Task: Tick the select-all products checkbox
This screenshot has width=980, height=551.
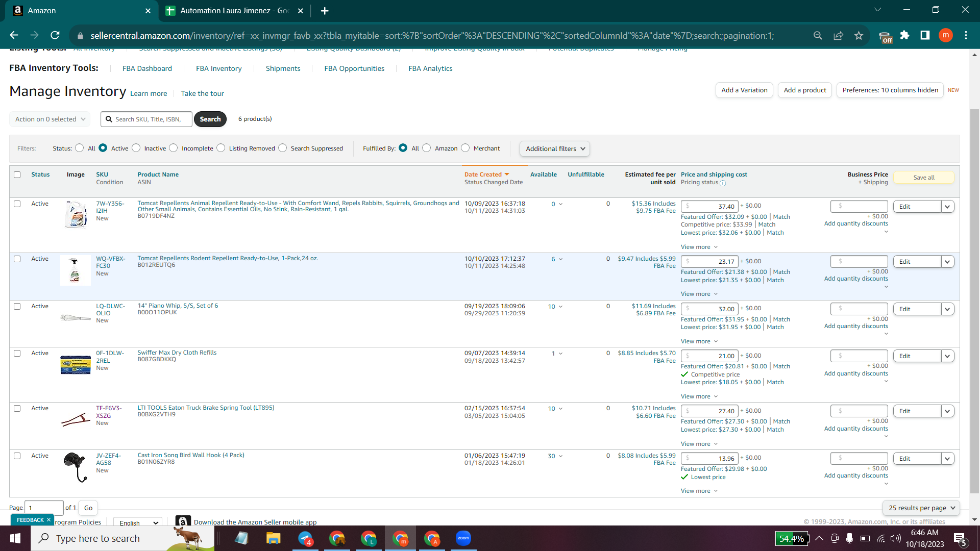Action: coord(17,175)
